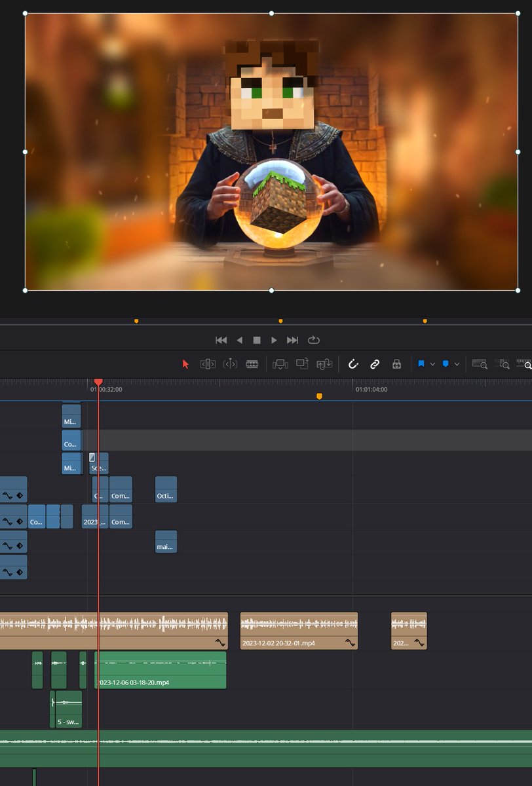The width and height of the screenshot is (532, 786).
Task: Select "Com..." clip left of "Octi..."
Action: (121, 489)
